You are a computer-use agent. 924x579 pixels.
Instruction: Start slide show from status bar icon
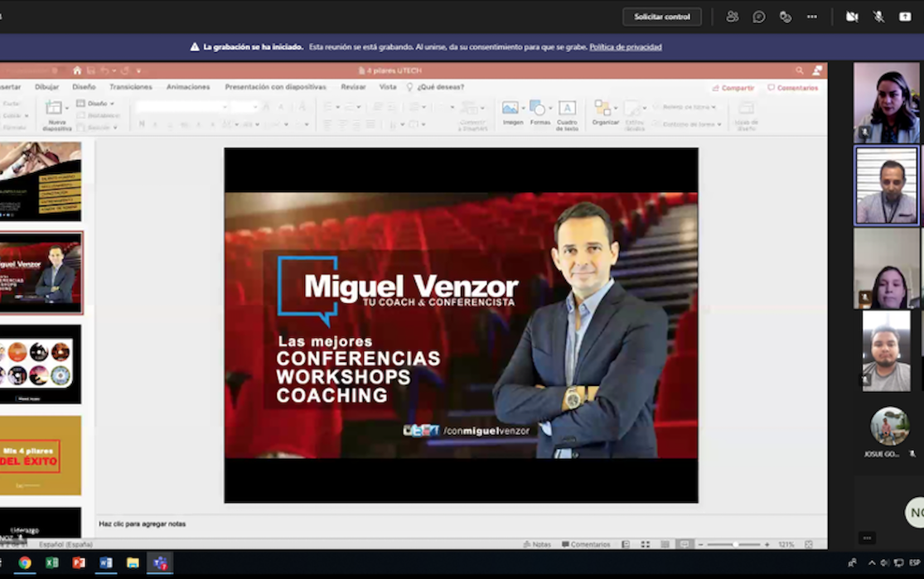685,544
